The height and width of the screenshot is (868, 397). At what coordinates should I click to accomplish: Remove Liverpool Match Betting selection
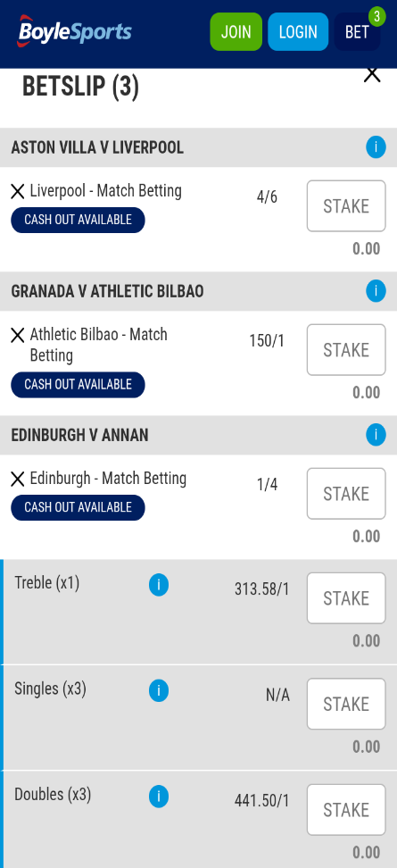click(18, 191)
